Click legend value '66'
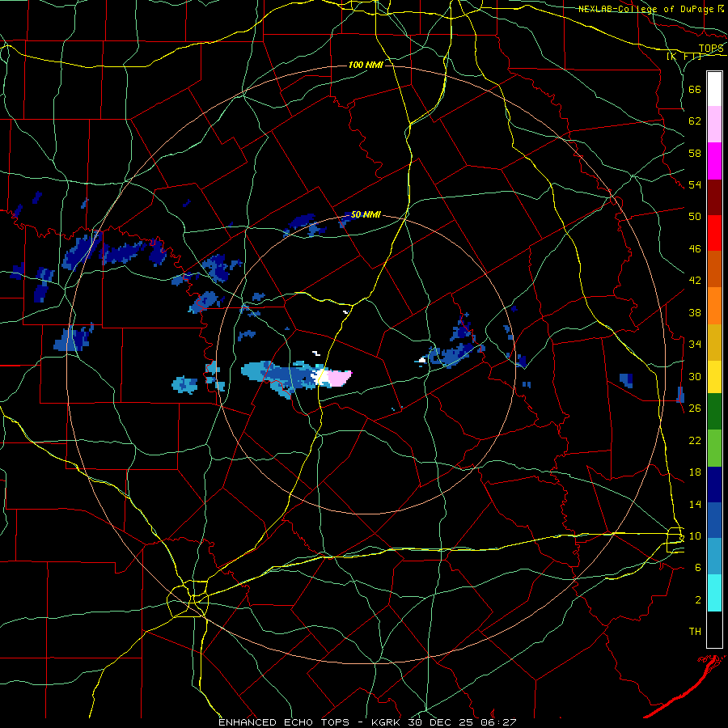The image size is (728, 728). point(695,89)
